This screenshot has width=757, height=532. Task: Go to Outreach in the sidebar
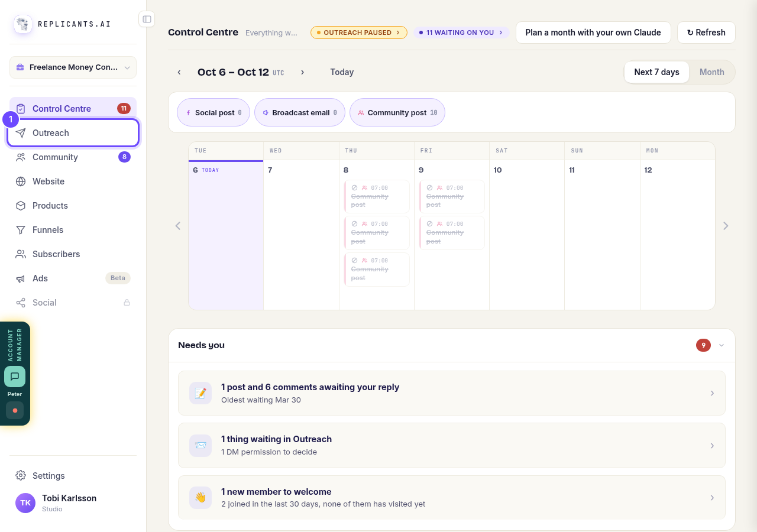(x=73, y=133)
